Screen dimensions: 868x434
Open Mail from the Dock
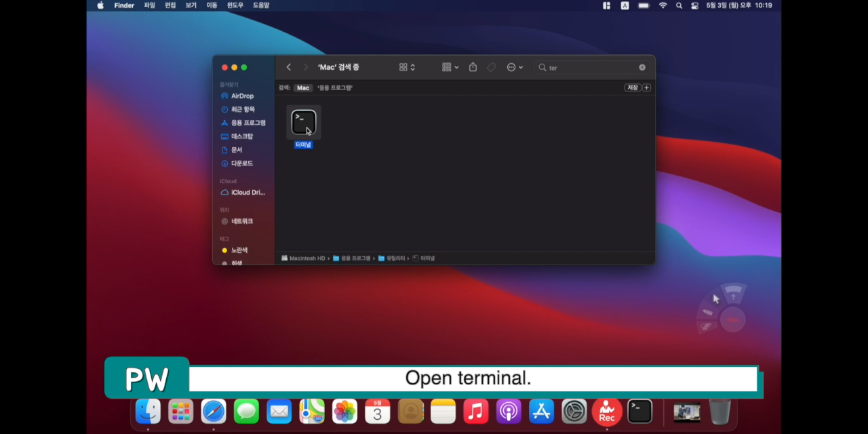click(279, 411)
